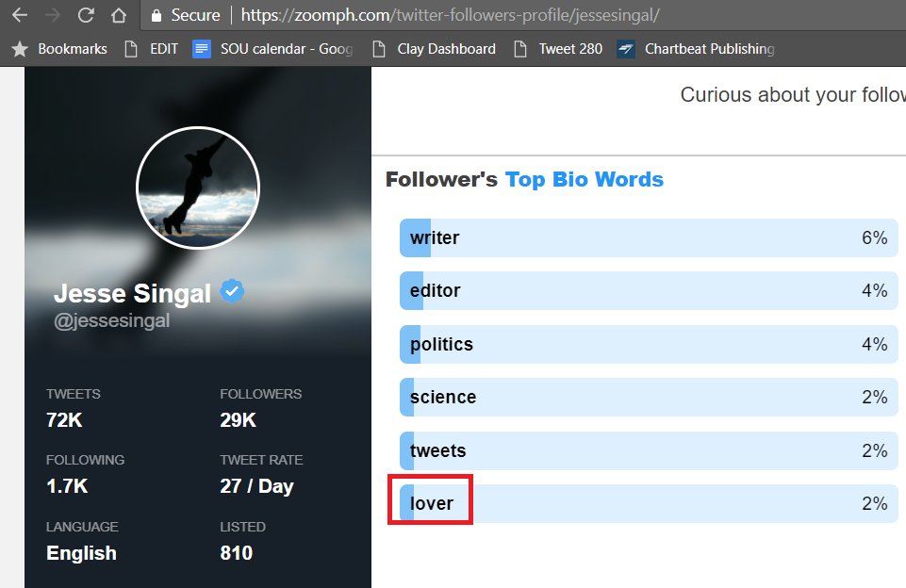Select the 72K tweets value
The height and width of the screenshot is (588, 906).
(x=64, y=420)
